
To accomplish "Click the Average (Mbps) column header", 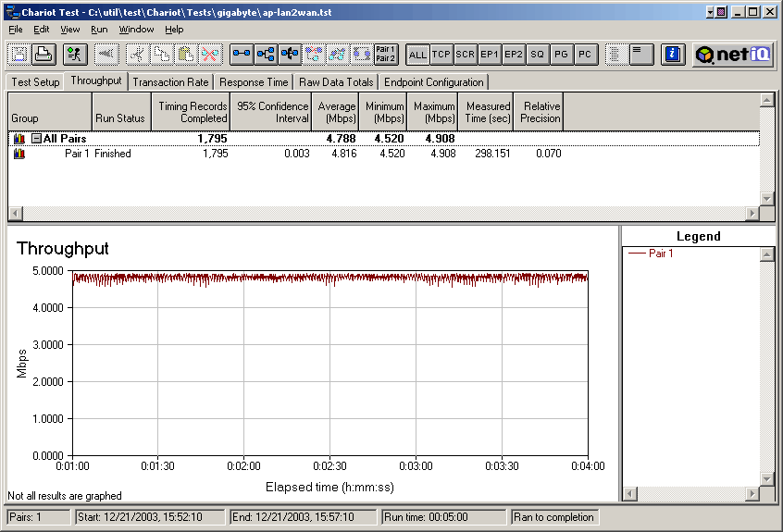I will point(336,112).
